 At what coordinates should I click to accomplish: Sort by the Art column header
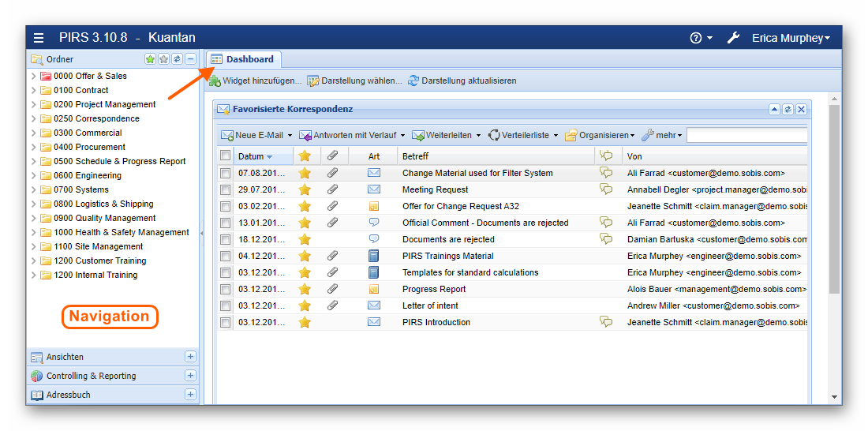tap(374, 156)
